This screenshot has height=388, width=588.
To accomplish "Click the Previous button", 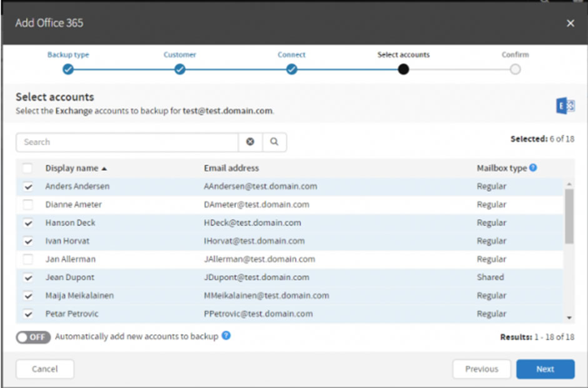I will pyautogui.click(x=482, y=369).
